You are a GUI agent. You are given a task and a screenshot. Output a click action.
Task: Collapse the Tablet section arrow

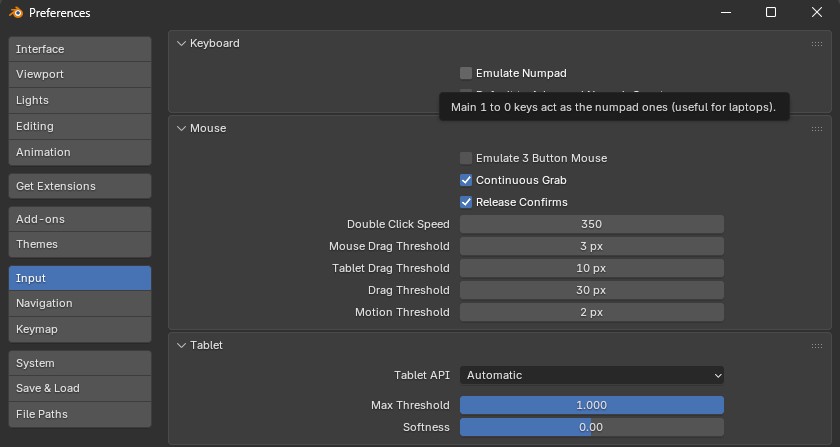tap(181, 345)
